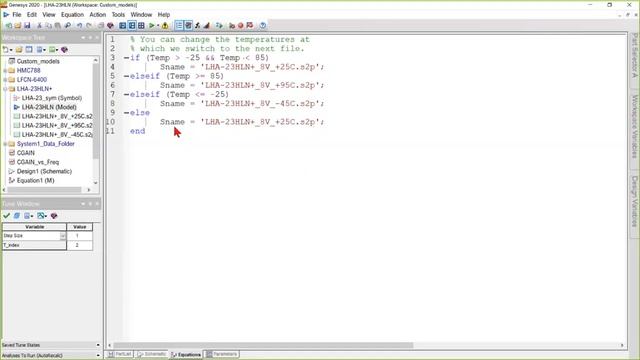Open the Tools menu

pos(118,15)
